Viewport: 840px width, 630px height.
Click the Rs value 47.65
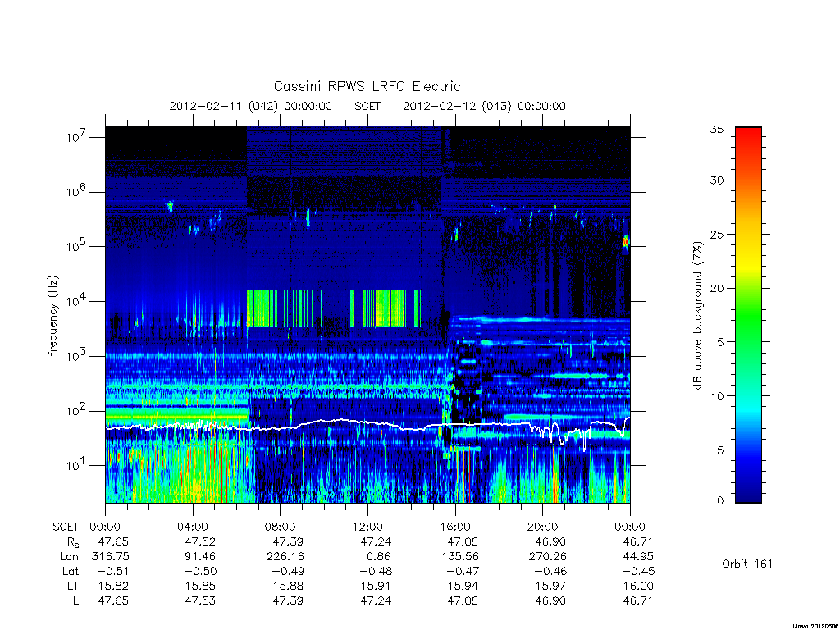point(113,541)
